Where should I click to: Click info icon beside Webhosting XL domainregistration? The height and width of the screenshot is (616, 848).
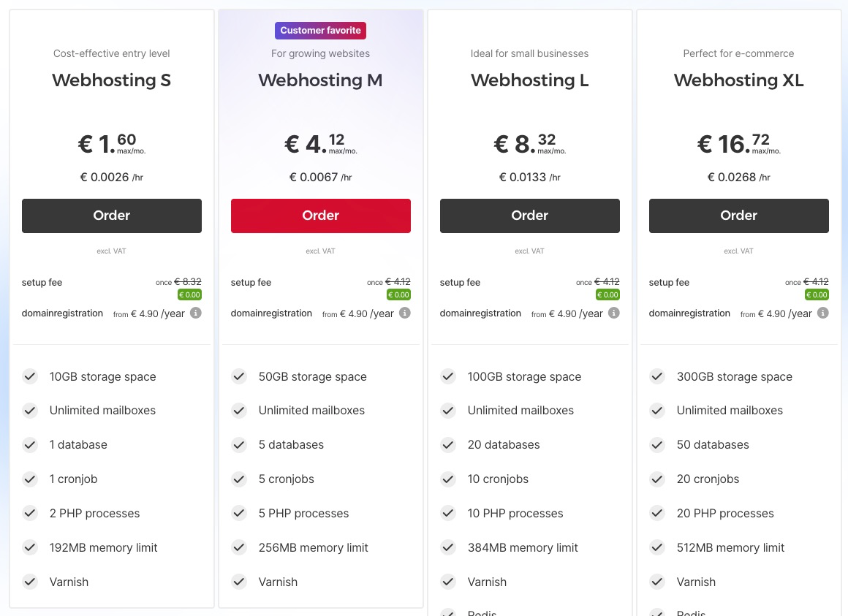tap(823, 313)
